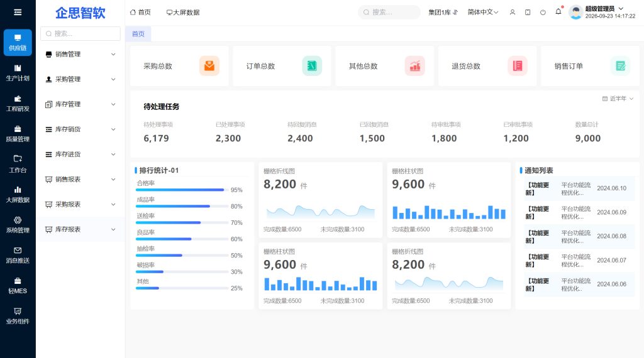Click the 已处理事项 value 2,300
This screenshot has height=358, width=644.
[x=228, y=139]
